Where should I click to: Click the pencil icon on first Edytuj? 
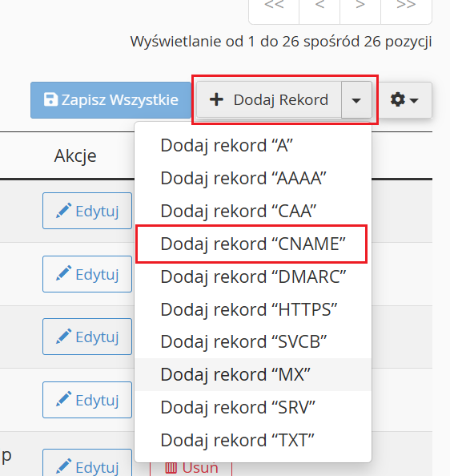pyautogui.click(x=64, y=211)
